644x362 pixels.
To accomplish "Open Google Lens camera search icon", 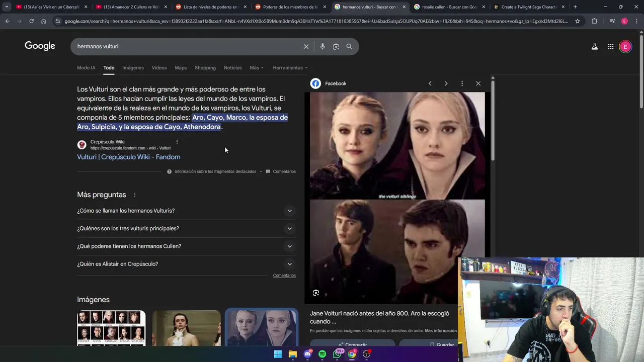I will [336, 46].
